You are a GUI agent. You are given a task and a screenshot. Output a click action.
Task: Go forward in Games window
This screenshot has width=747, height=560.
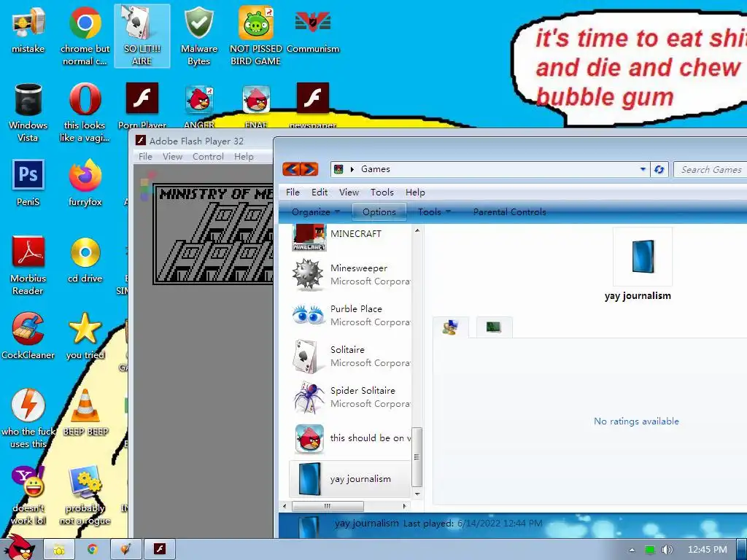[x=309, y=169]
